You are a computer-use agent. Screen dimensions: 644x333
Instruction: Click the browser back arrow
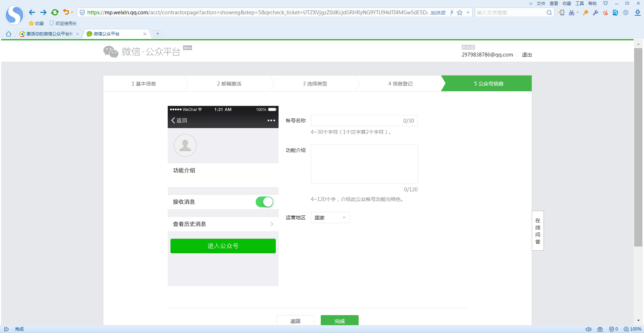point(32,13)
